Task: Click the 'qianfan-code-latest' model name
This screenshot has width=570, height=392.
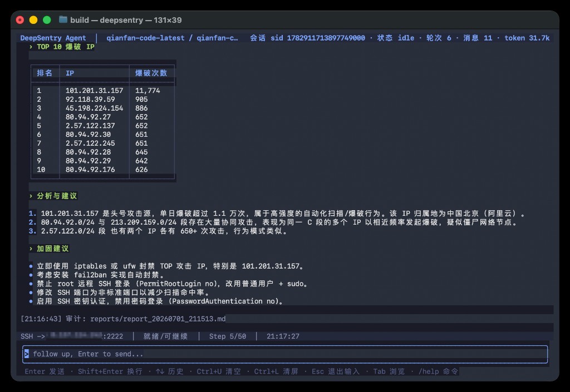Action: (145, 38)
